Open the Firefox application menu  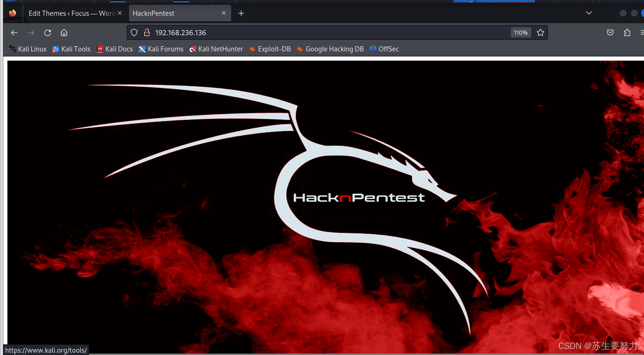(642, 32)
